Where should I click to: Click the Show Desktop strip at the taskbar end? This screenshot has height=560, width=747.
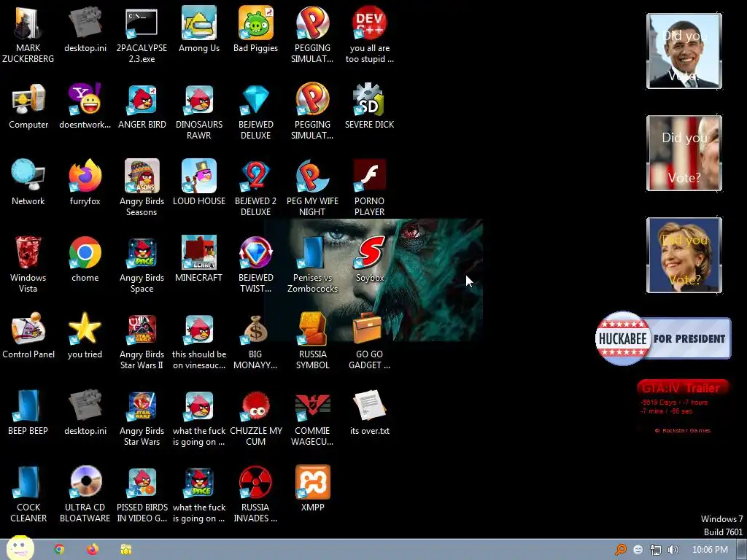(x=742, y=550)
